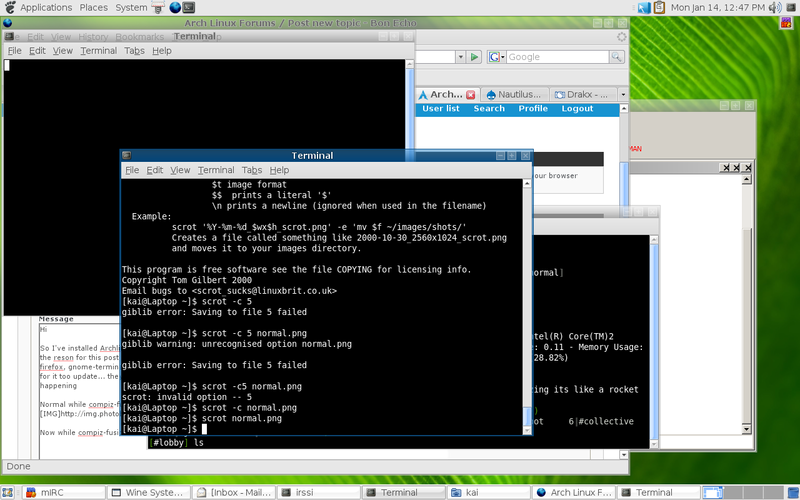Open User list link on forum page
800x500 pixels.
441,109
